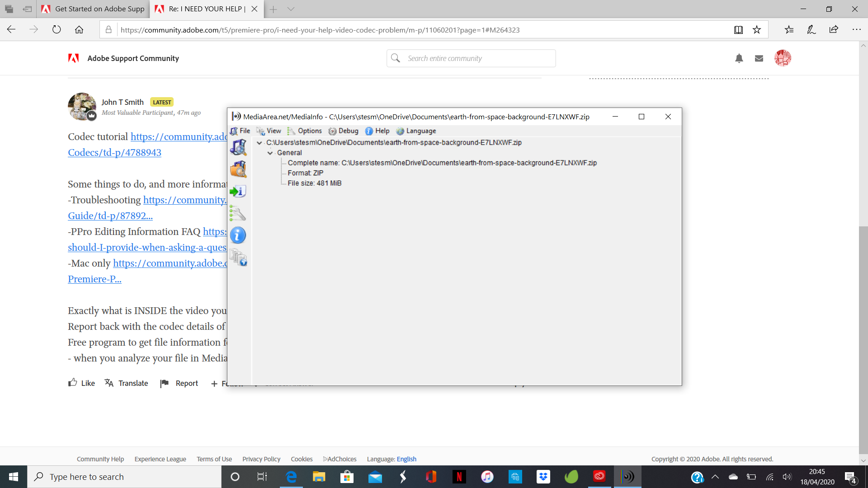Show the About MediaInfo info icon
Viewport: 868px width, 488px height.
[238, 235]
